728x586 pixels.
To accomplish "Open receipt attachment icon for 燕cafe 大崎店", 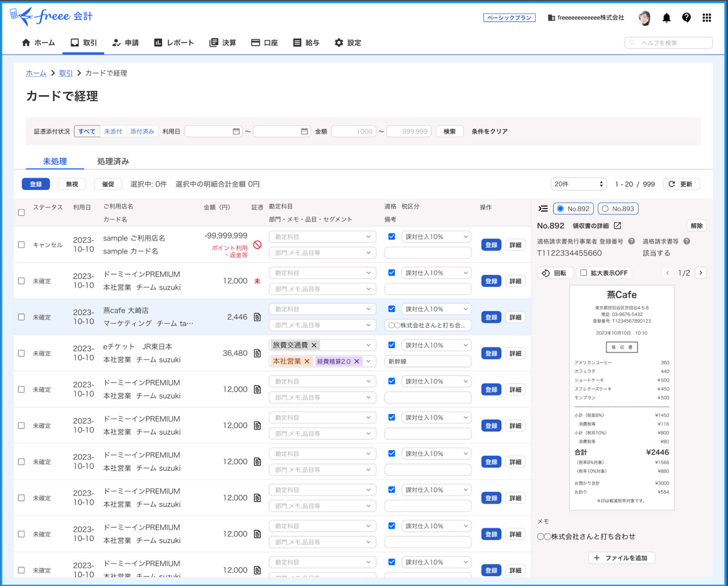I will [257, 317].
